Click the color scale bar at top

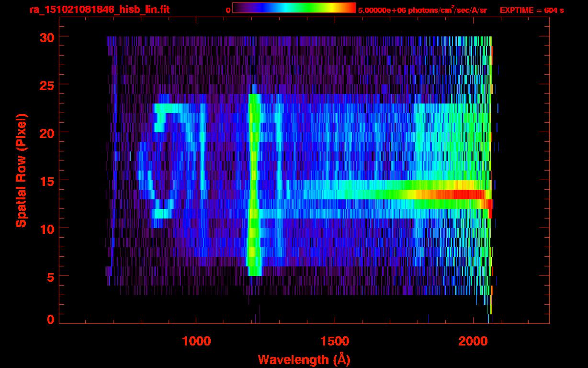[x=294, y=8]
